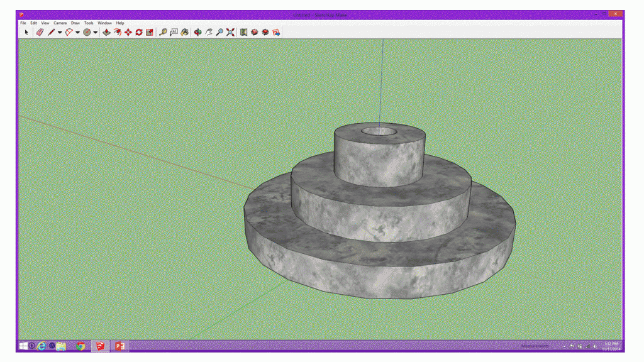This screenshot has width=644, height=362.
Task: Click the top surface of the smallest cylinder
Action: [349, 133]
